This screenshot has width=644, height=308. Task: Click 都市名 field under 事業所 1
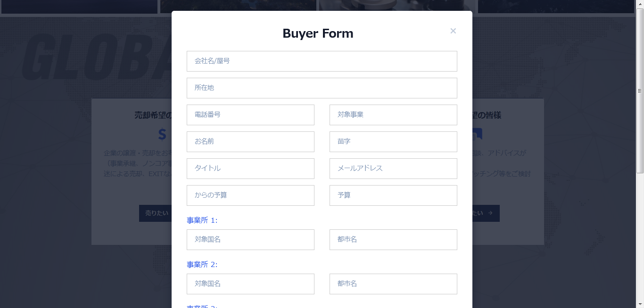pyautogui.click(x=393, y=240)
